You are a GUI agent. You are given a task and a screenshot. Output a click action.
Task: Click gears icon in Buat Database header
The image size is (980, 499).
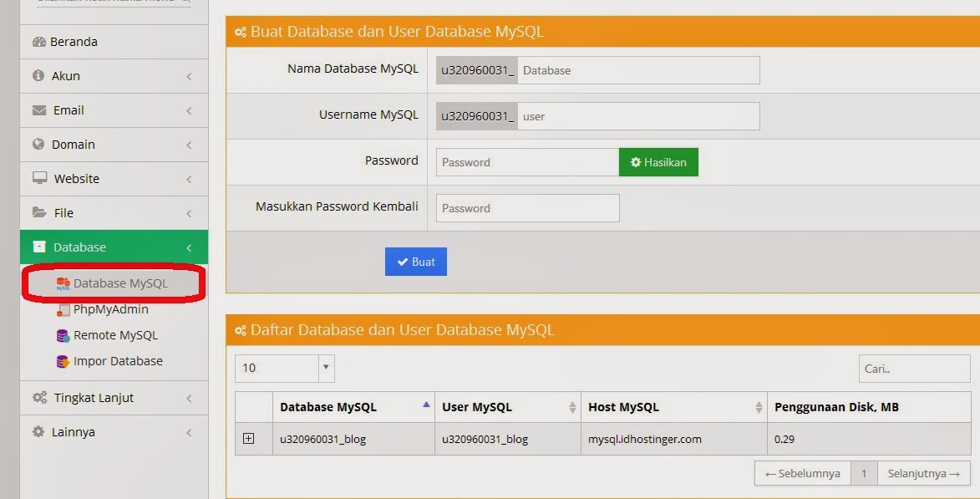click(241, 32)
